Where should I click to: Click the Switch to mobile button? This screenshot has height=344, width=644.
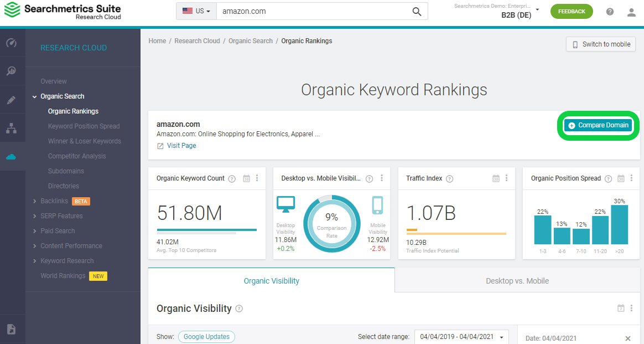coord(601,44)
